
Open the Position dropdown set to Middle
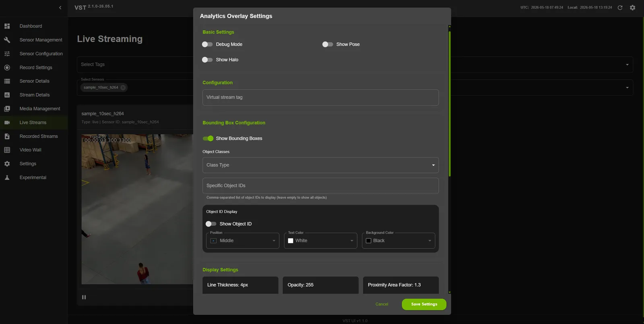tap(243, 241)
